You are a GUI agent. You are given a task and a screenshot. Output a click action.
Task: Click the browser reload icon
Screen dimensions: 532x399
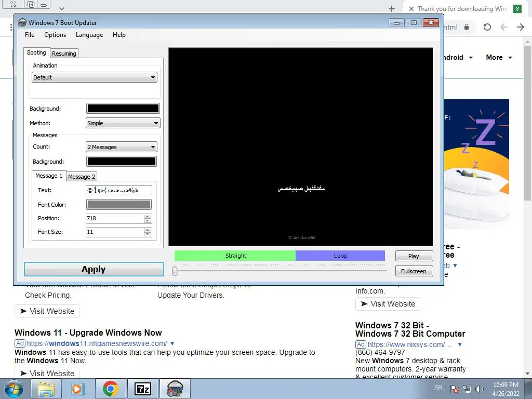pos(487,27)
